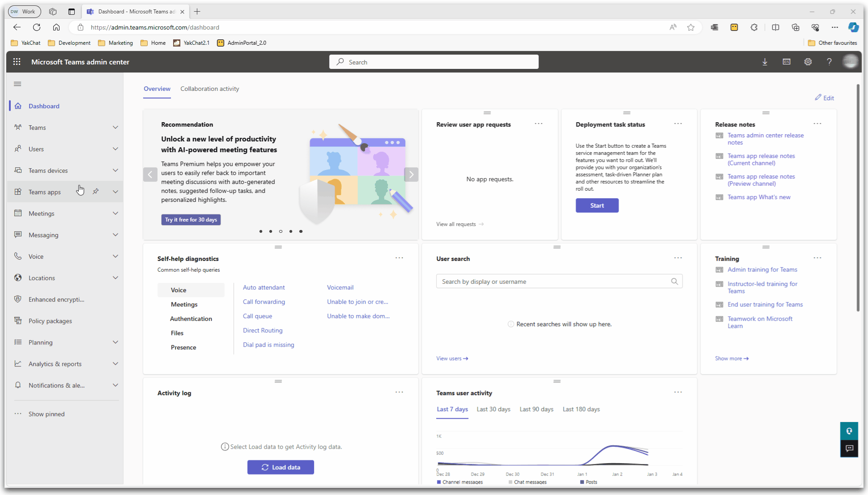Image resolution: width=868 pixels, height=495 pixels.
Task: Click the admin center Search box
Action: point(434,62)
